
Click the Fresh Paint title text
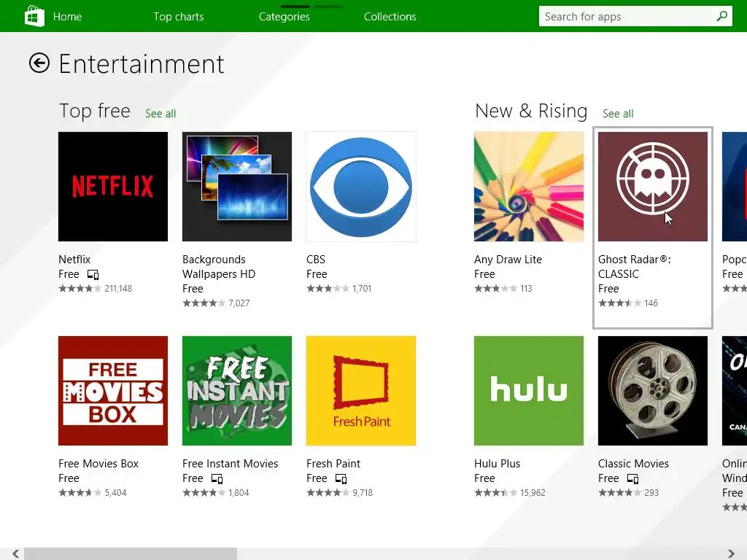(x=333, y=464)
